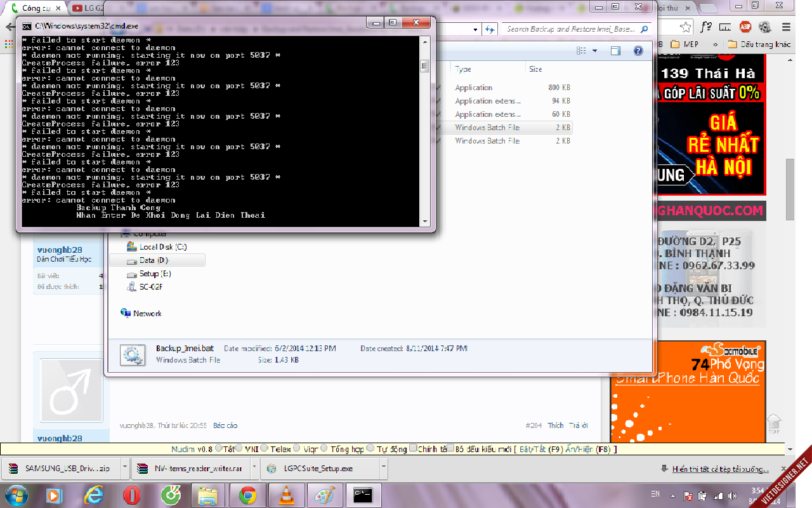Viewport: 812px width, 508px height.
Task: Open Dấu trang khác bookmarks folder
Action: [x=759, y=44]
